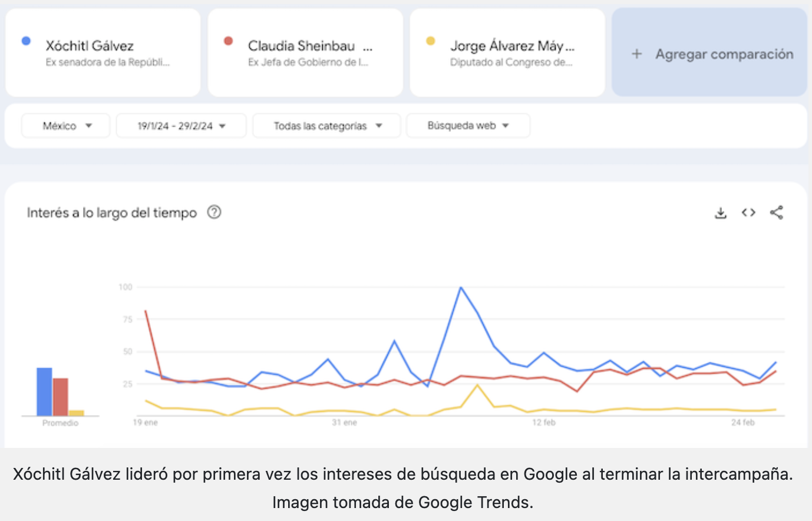This screenshot has width=812, height=521.
Task: Click the embed code icon
Action: click(x=748, y=213)
